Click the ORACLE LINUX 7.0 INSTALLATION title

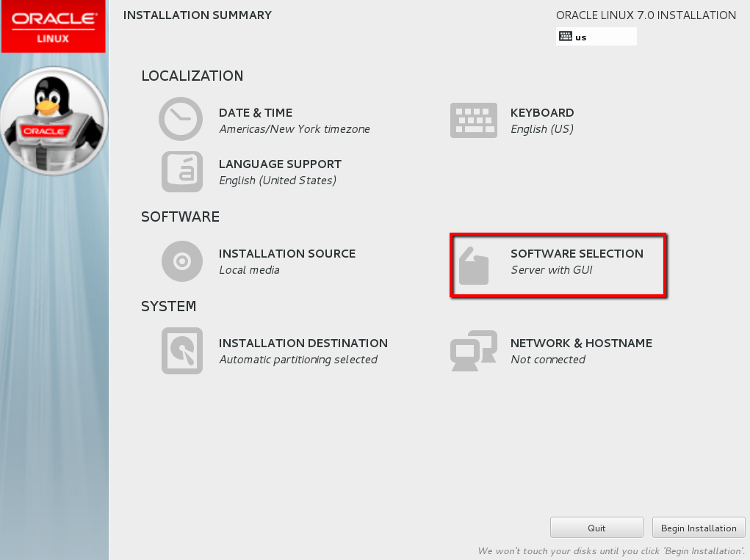[646, 15]
